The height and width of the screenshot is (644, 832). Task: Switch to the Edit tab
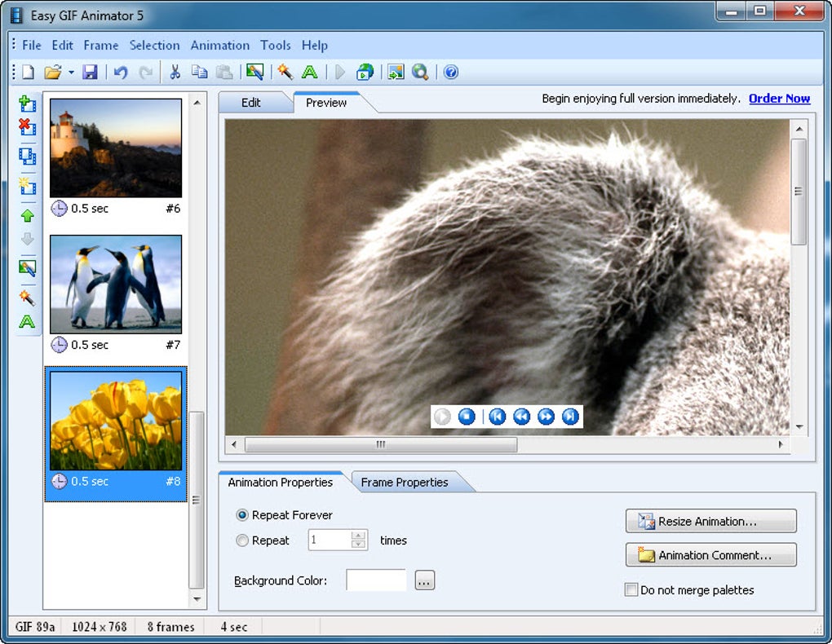click(251, 103)
